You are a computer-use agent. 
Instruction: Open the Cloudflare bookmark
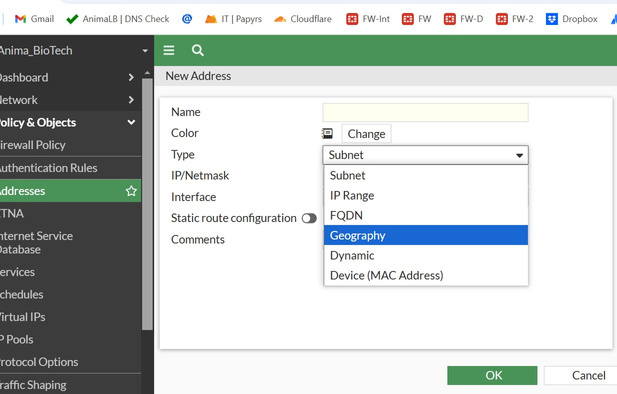(303, 18)
